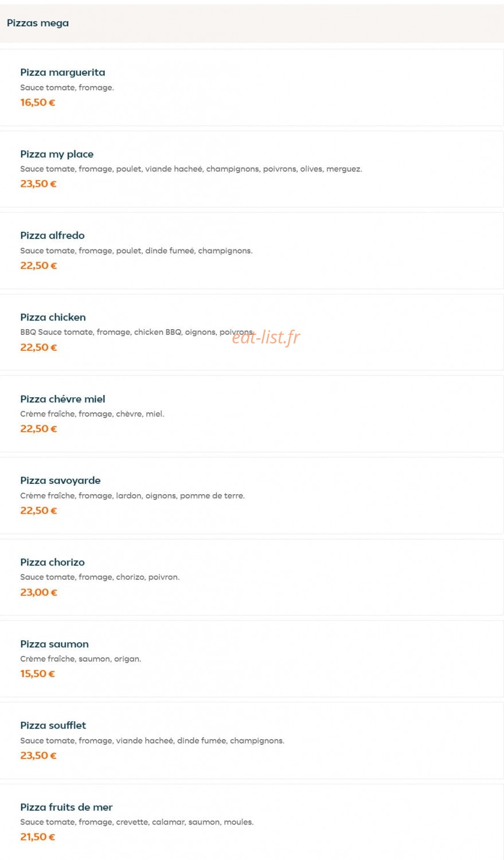Click Pizza my place ingredients description

(191, 169)
